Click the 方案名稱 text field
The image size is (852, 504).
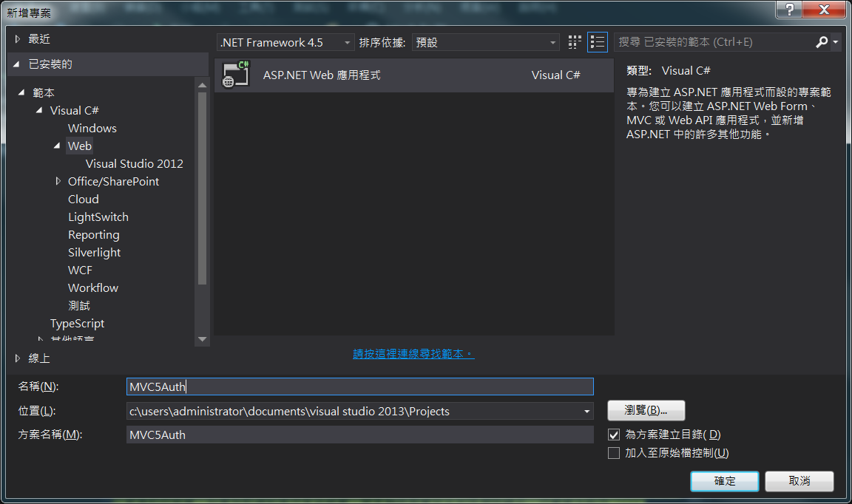[x=359, y=435]
